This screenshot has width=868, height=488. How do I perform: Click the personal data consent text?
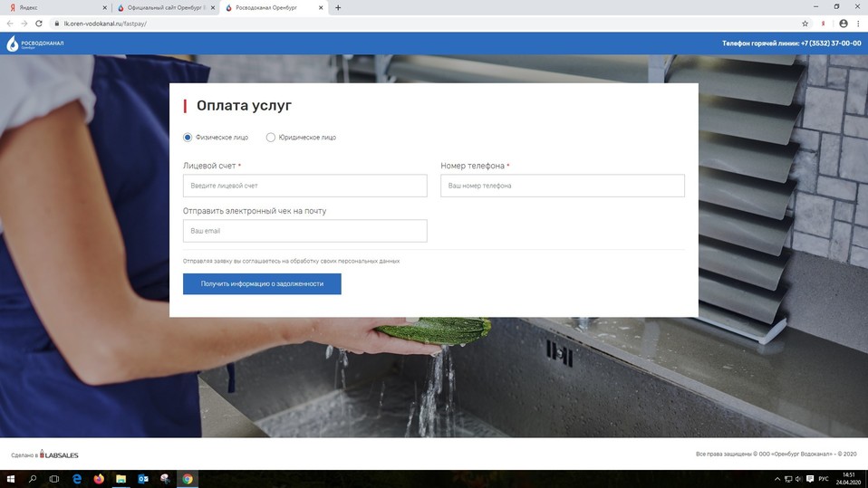[291, 261]
